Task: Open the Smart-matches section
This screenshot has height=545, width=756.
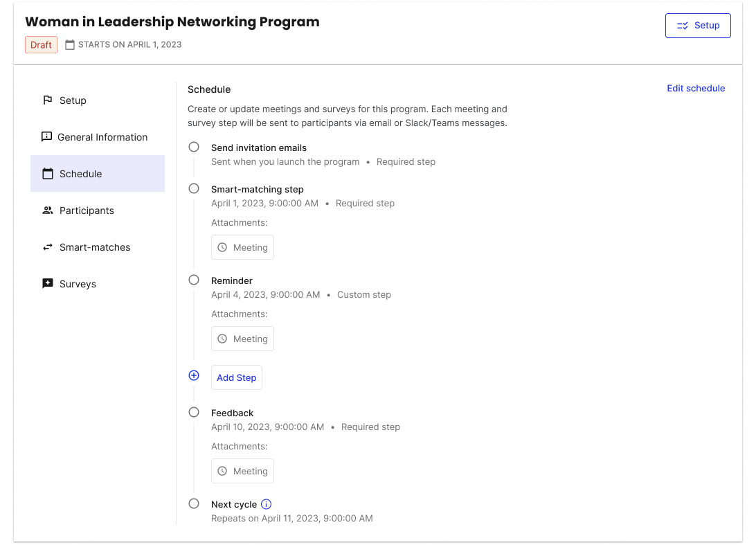Action: point(98,247)
